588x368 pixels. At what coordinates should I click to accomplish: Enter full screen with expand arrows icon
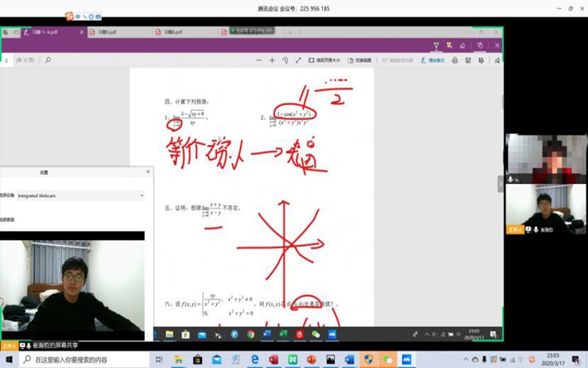(x=298, y=60)
